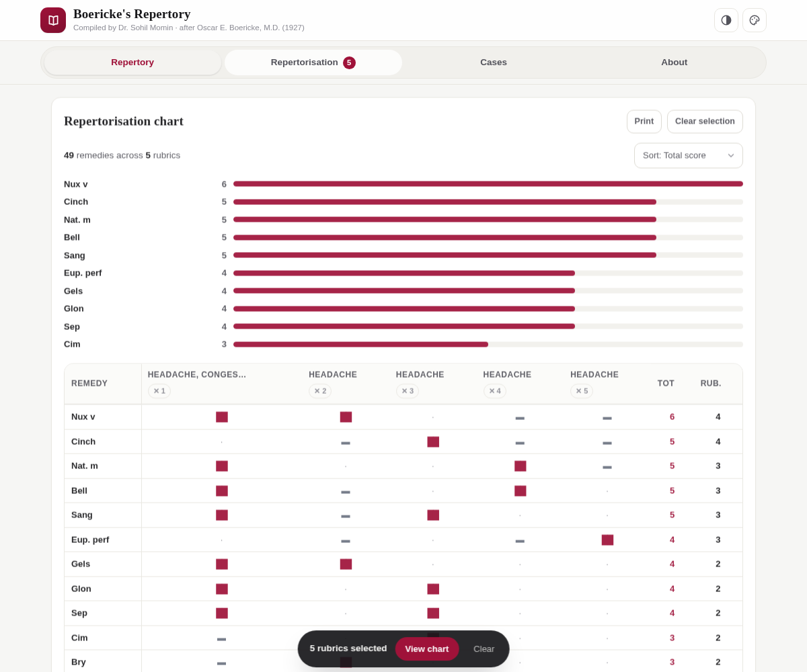Toggle the dark/light contrast mode icon

click(x=726, y=20)
